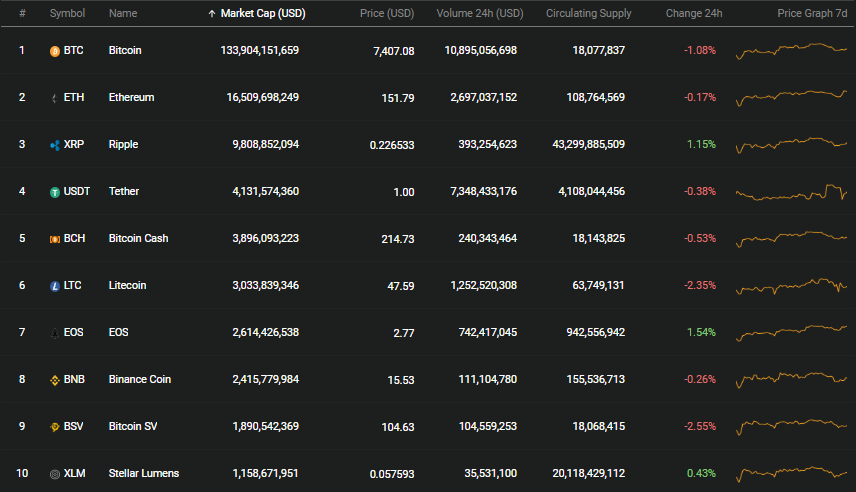Sort by Volume 24h (USD) header
856x492 pixels.
479,13
